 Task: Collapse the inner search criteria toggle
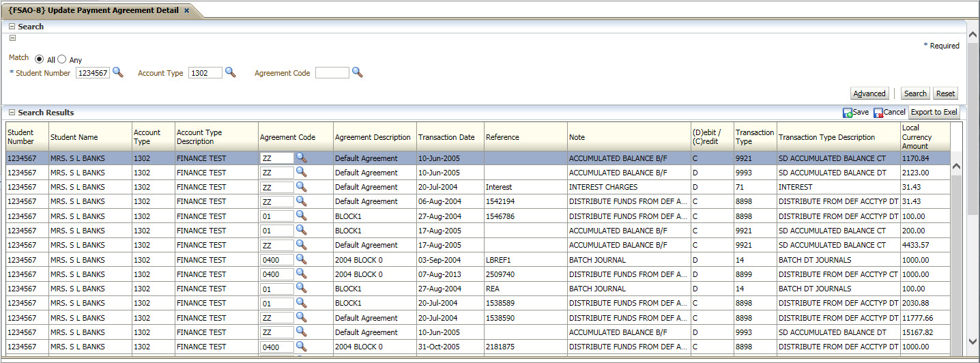coord(12,38)
